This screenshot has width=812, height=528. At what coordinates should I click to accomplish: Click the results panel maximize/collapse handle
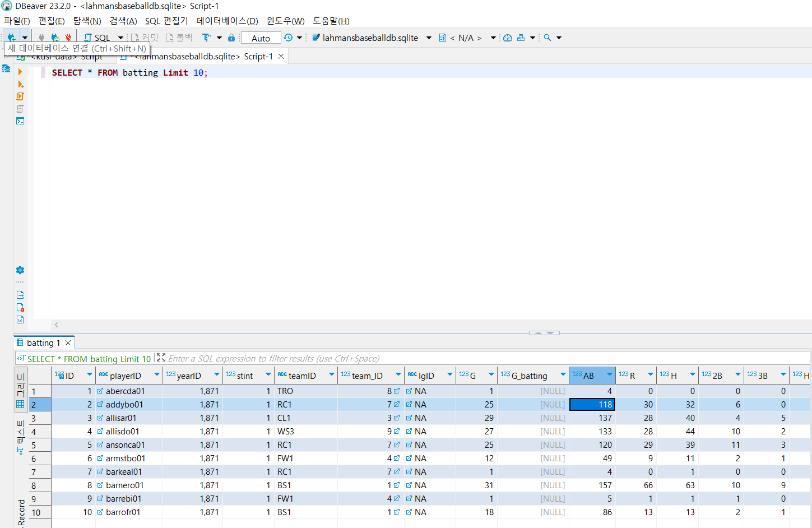[544, 333]
